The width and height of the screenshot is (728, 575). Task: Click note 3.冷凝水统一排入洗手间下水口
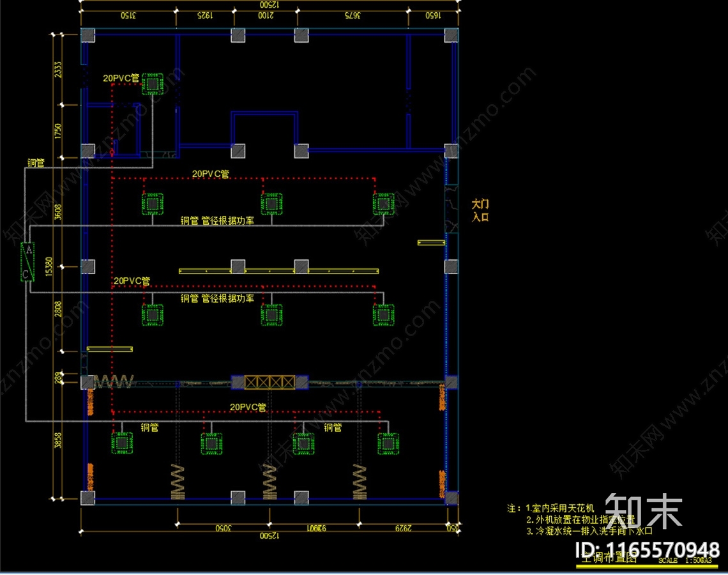589,531
